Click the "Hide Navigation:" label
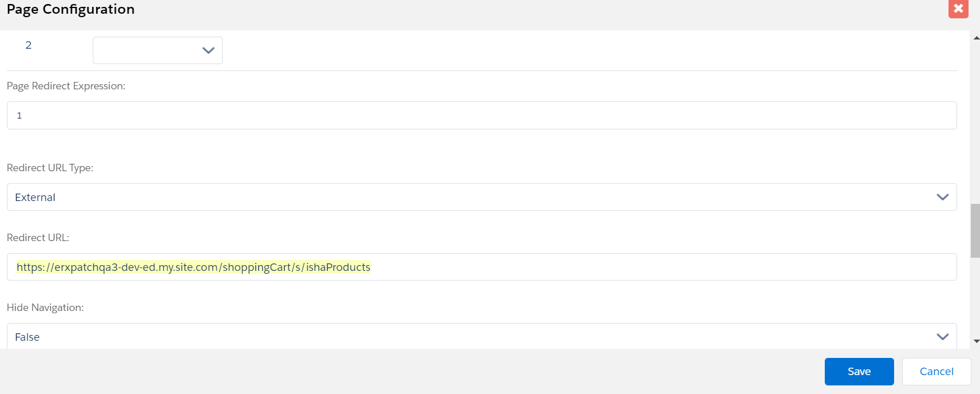The image size is (980, 394). point(45,308)
